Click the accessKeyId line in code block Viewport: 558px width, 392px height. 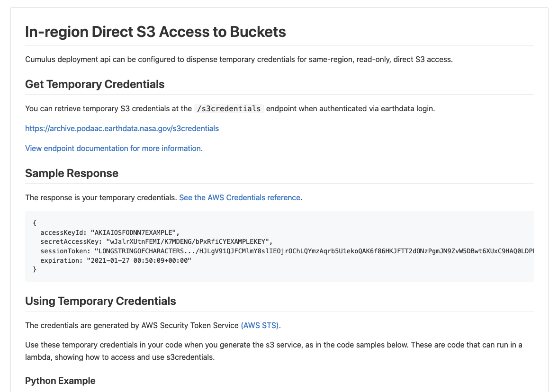click(x=110, y=232)
